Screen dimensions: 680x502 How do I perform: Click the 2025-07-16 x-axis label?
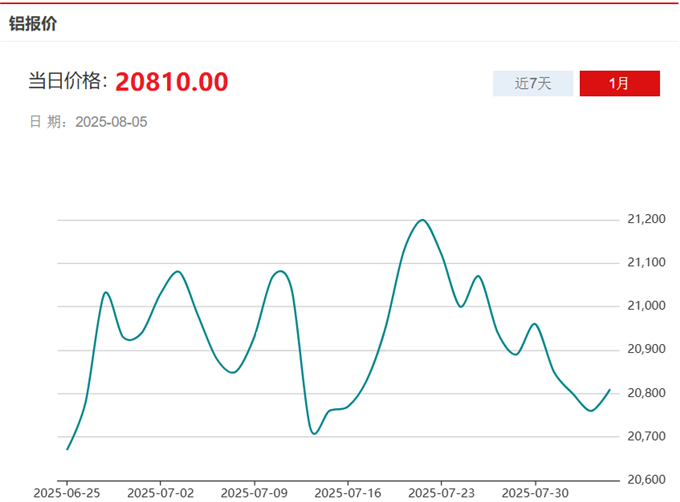[348, 493]
